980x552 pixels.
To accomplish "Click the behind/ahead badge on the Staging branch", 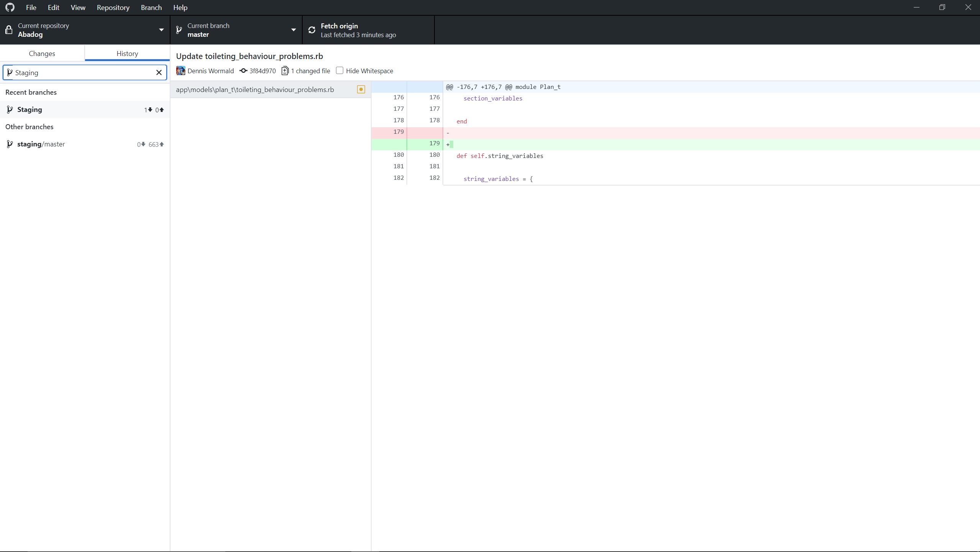I will click(154, 110).
